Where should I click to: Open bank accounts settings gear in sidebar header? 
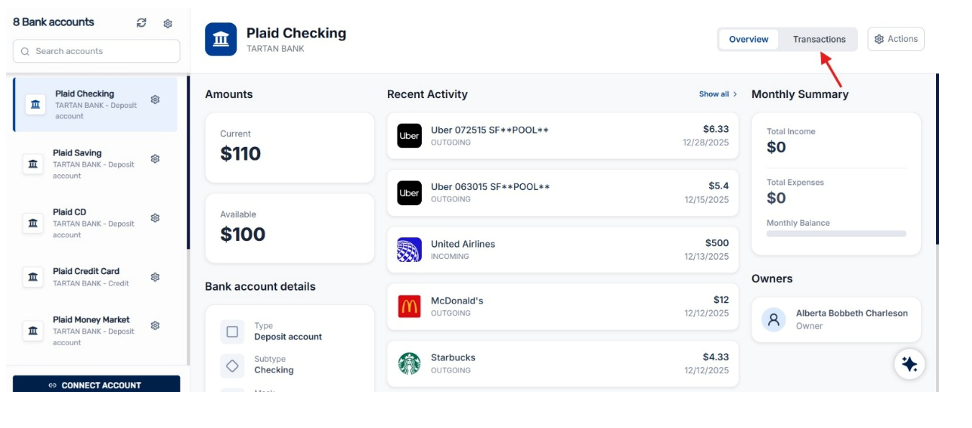168,23
